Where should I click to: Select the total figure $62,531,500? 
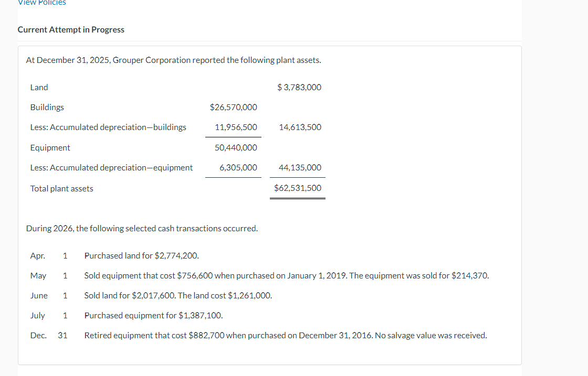298,188
